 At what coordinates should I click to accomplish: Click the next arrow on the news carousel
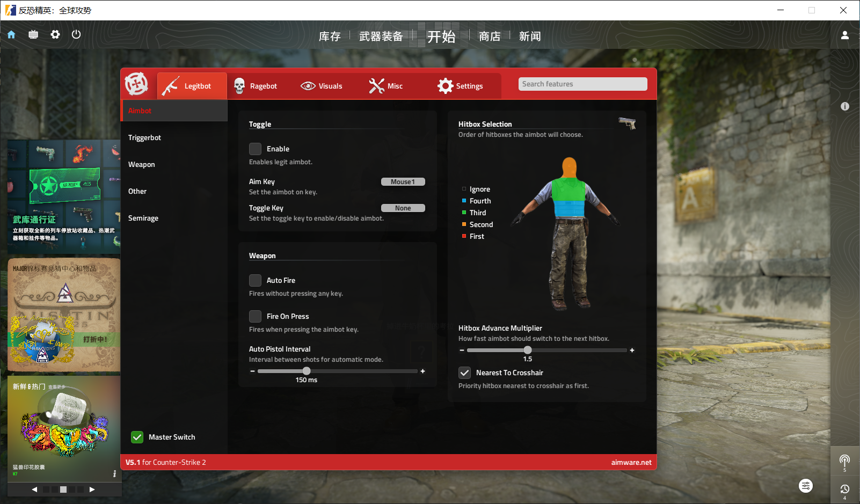click(92, 490)
